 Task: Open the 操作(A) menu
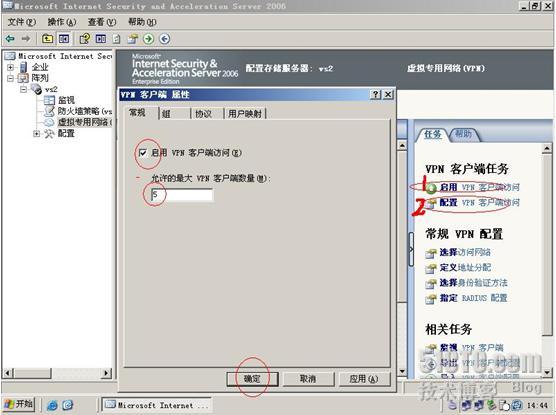click(x=62, y=22)
